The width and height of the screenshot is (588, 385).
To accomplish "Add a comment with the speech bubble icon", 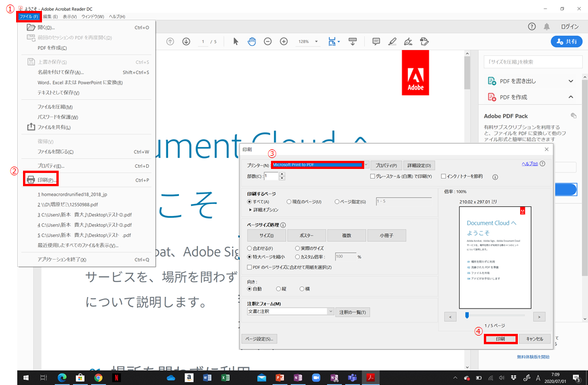I will [376, 41].
